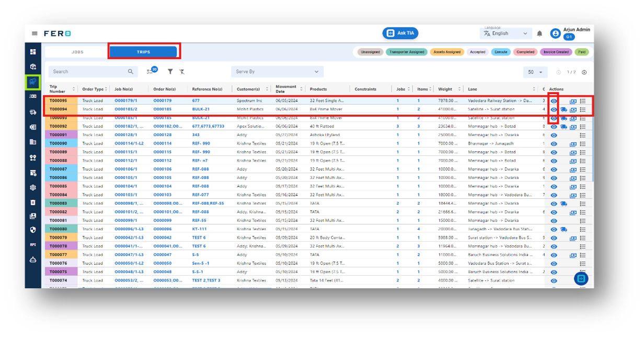Screen dimensions: 644x338
Task: Click customer cell Spectrum Inc
Action: coord(249,100)
